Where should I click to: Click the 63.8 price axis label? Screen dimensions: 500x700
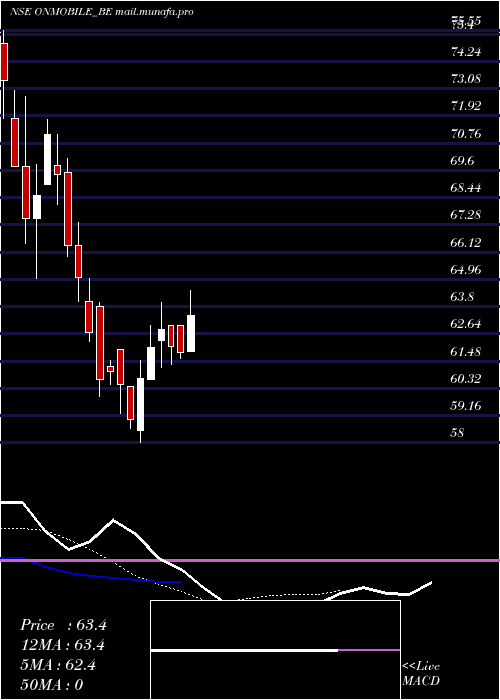tap(462, 297)
